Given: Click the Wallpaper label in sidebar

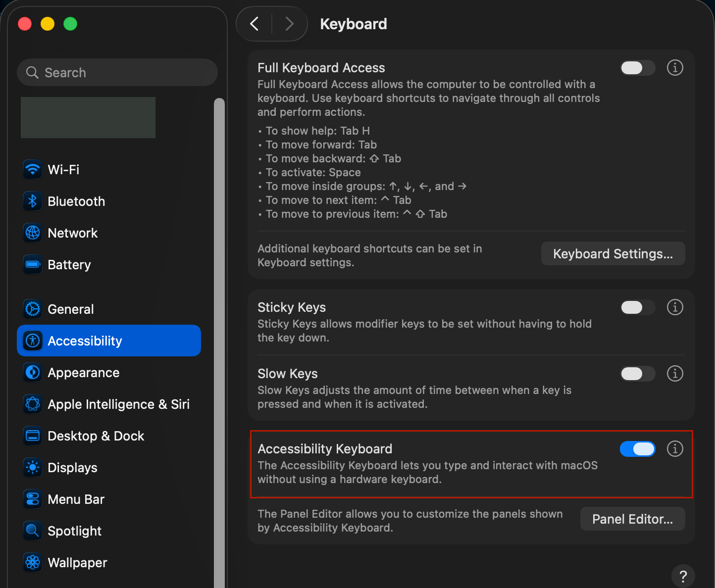Looking at the screenshot, I should click(x=77, y=563).
